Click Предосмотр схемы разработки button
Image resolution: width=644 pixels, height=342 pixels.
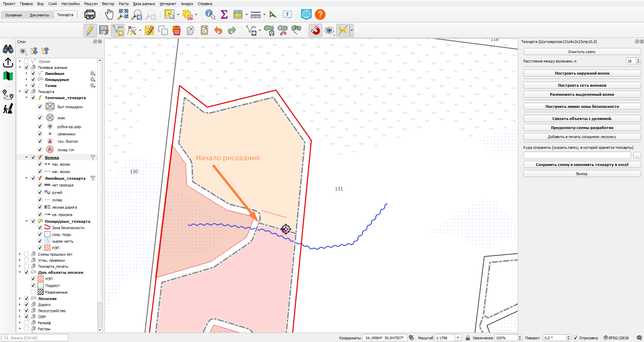(x=582, y=128)
